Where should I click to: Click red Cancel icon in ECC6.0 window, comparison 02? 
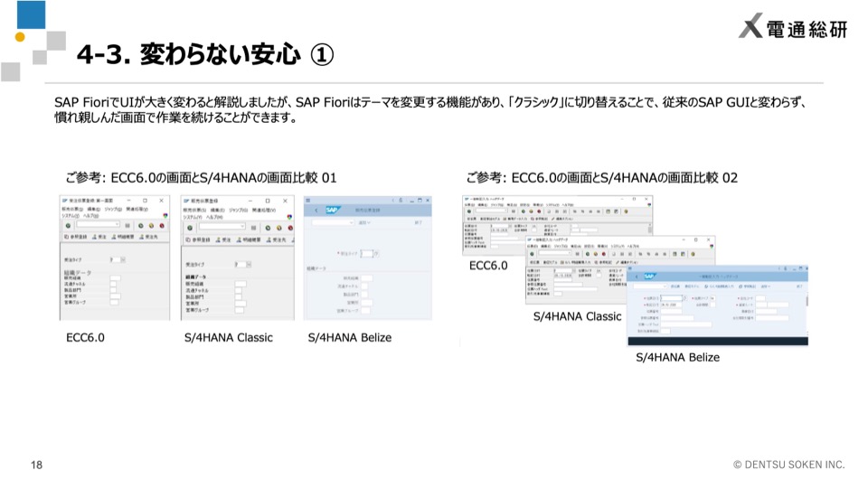click(x=539, y=211)
